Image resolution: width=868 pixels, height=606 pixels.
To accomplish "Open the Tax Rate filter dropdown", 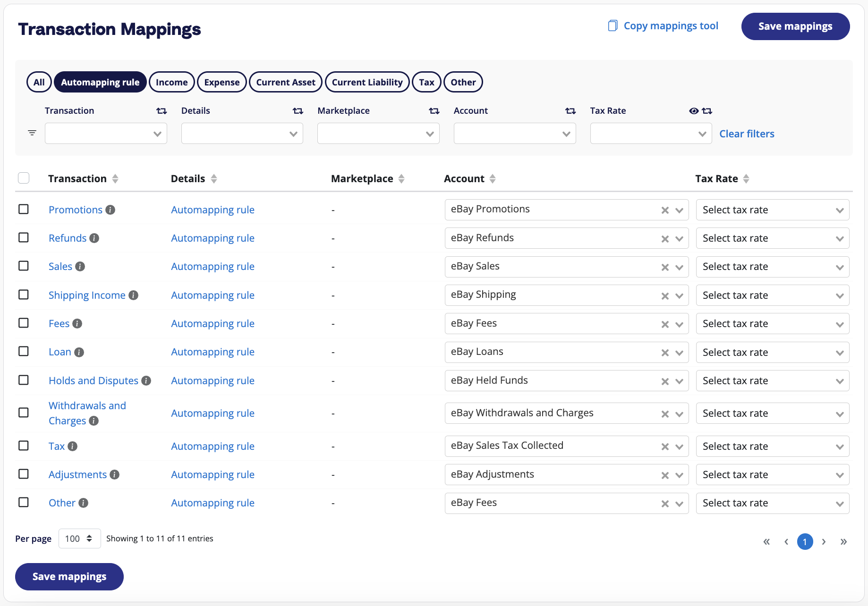I will click(x=651, y=134).
